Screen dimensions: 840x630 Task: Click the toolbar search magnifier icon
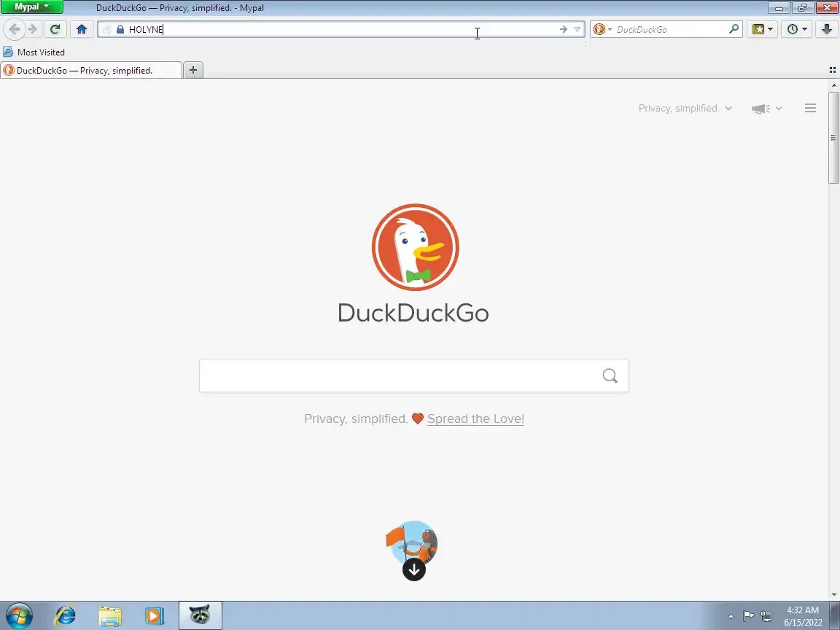(734, 29)
